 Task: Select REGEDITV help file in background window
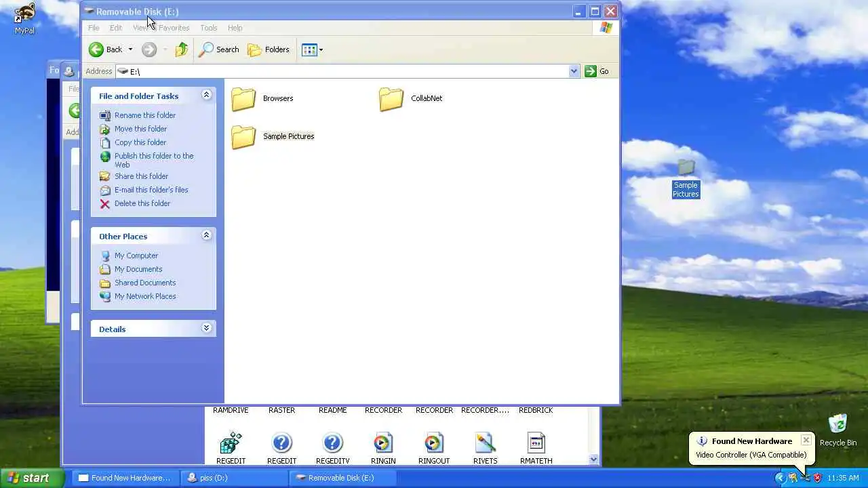coord(332,443)
